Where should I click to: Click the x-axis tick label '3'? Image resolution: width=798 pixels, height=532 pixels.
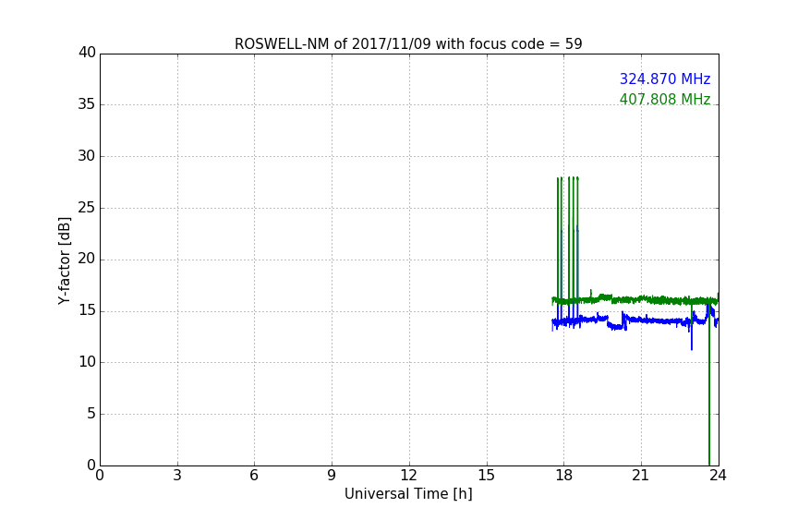click(x=177, y=476)
